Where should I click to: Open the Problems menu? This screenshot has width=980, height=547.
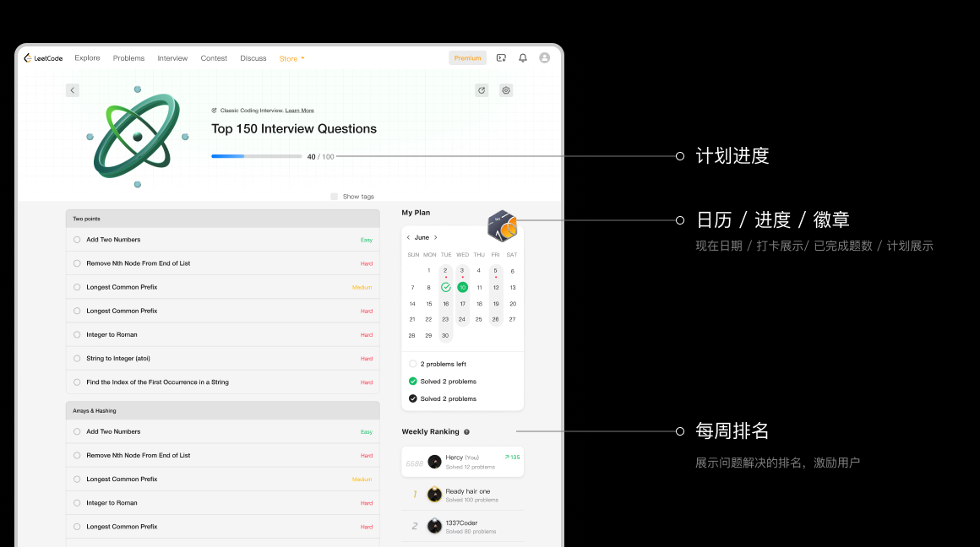128,58
